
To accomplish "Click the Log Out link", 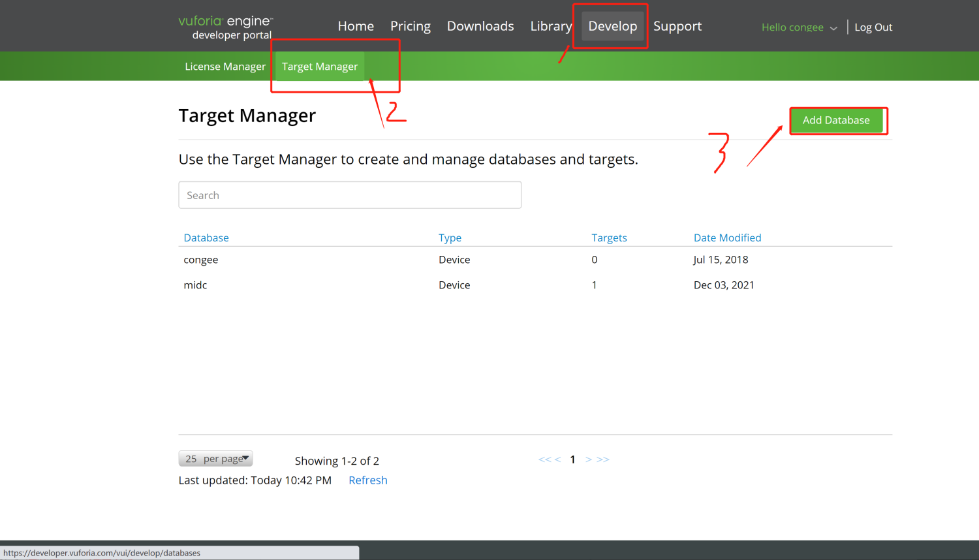I will pyautogui.click(x=873, y=27).
